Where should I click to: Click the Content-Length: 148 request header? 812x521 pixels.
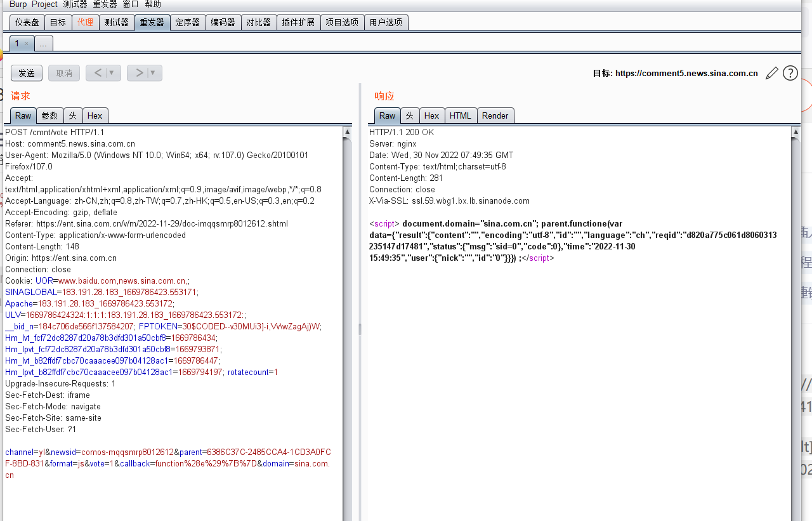click(x=42, y=247)
